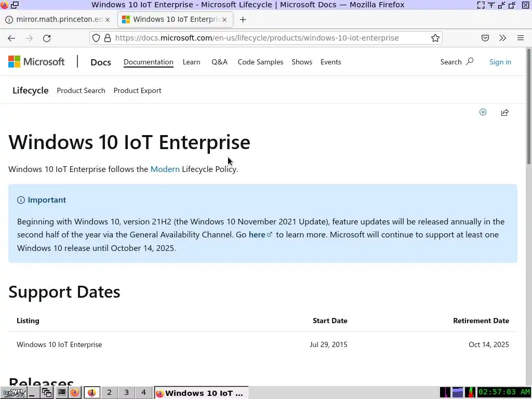The height and width of the screenshot is (399, 532).
Task: Switch to the mirror.math.princeton.edu tab
Action: click(x=58, y=20)
